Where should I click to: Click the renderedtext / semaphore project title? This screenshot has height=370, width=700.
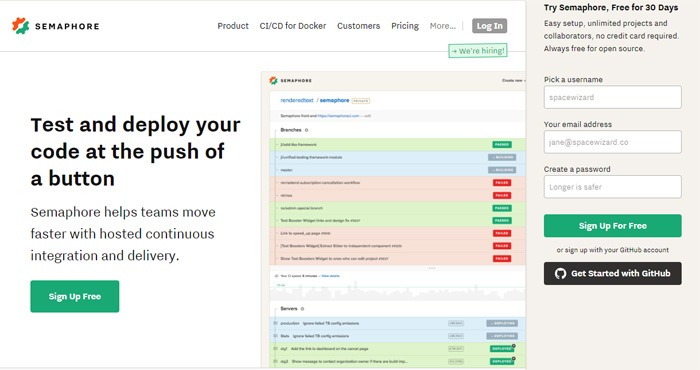pyautogui.click(x=315, y=100)
